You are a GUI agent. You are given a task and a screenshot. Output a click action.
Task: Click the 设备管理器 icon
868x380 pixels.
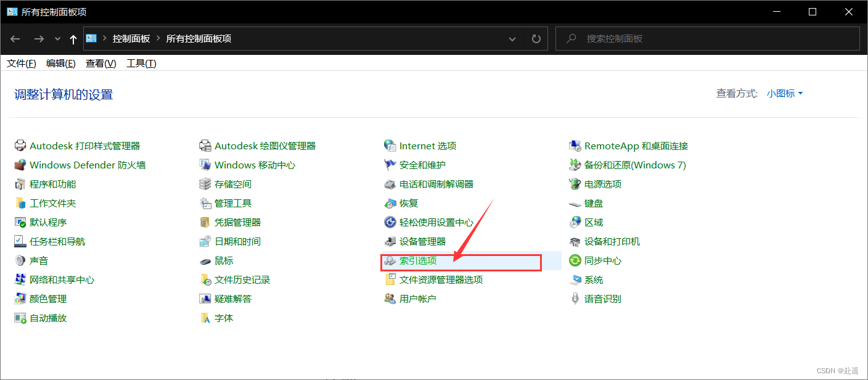coord(390,242)
